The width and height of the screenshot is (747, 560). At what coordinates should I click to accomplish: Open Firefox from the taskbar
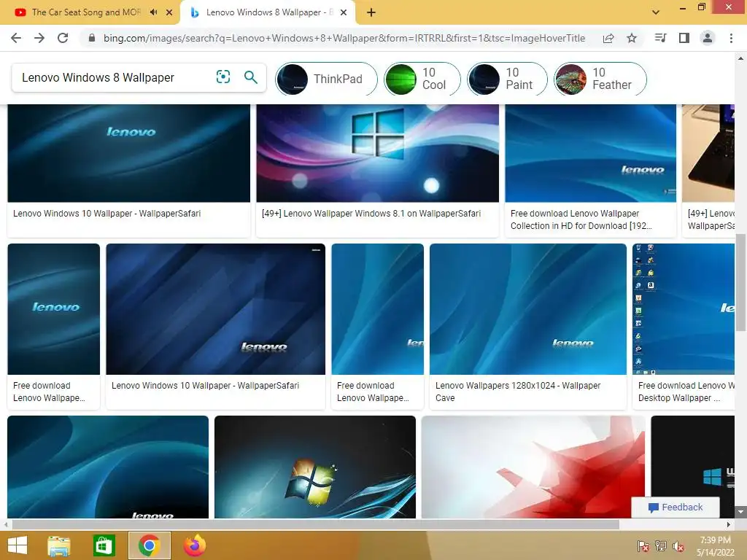pyautogui.click(x=194, y=545)
